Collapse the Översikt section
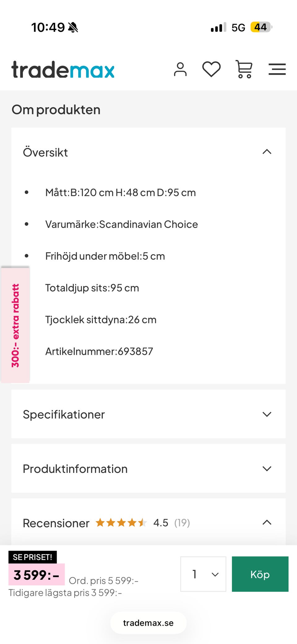Viewport: 297px width, 644px height. pos(267,152)
